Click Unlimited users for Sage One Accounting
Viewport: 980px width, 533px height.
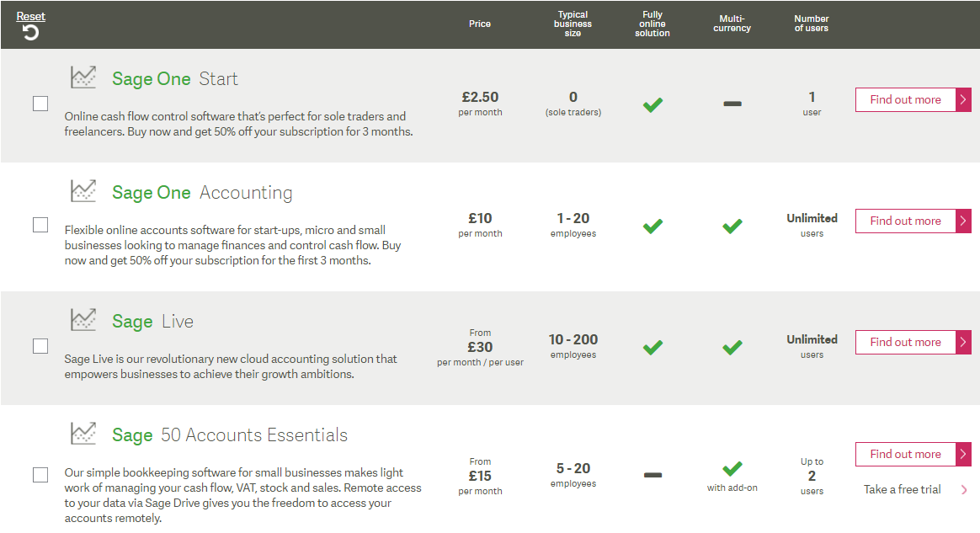click(x=812, y=225)
